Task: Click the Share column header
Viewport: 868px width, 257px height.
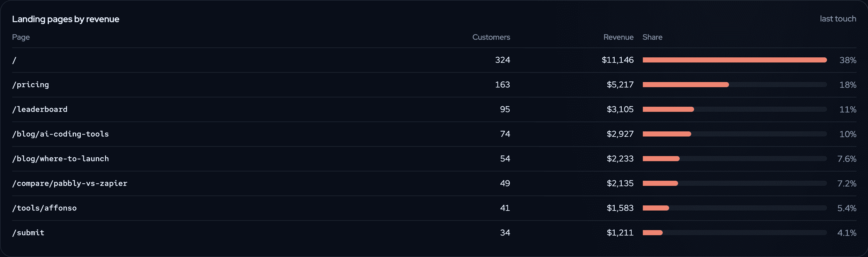Action: tap(652, 37)
